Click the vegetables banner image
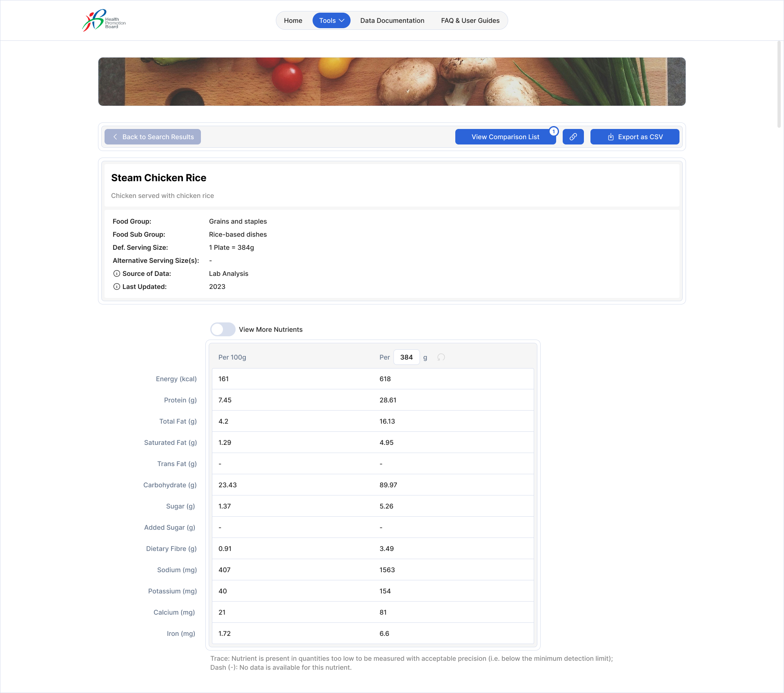This screenshot has height=693, width=784. click(392, 82)
